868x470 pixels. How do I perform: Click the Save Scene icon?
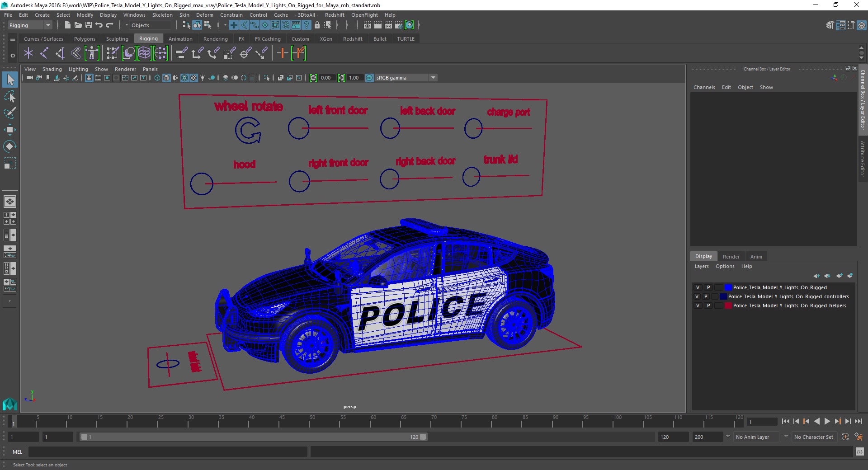[89, 25]
